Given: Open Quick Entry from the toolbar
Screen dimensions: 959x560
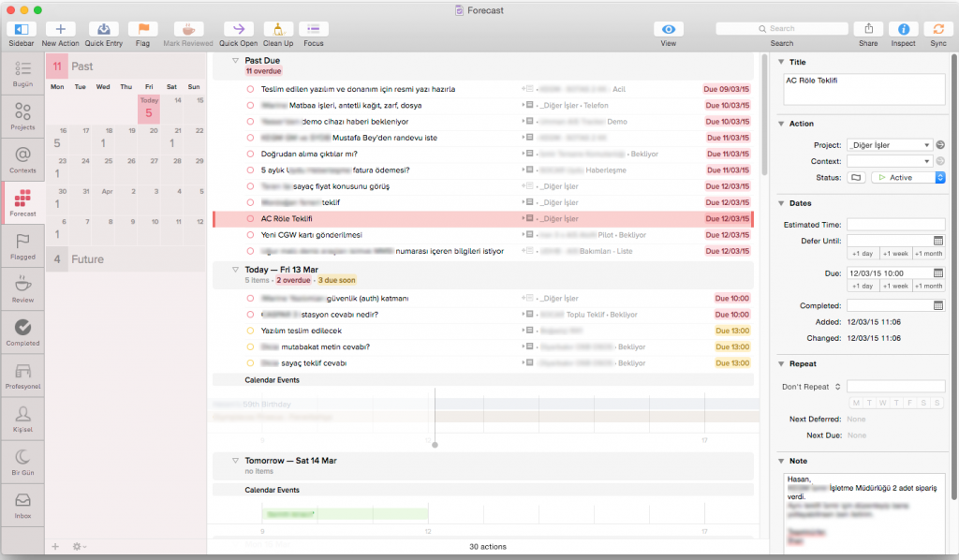Looking at the screenshot, I should [105, 29].
